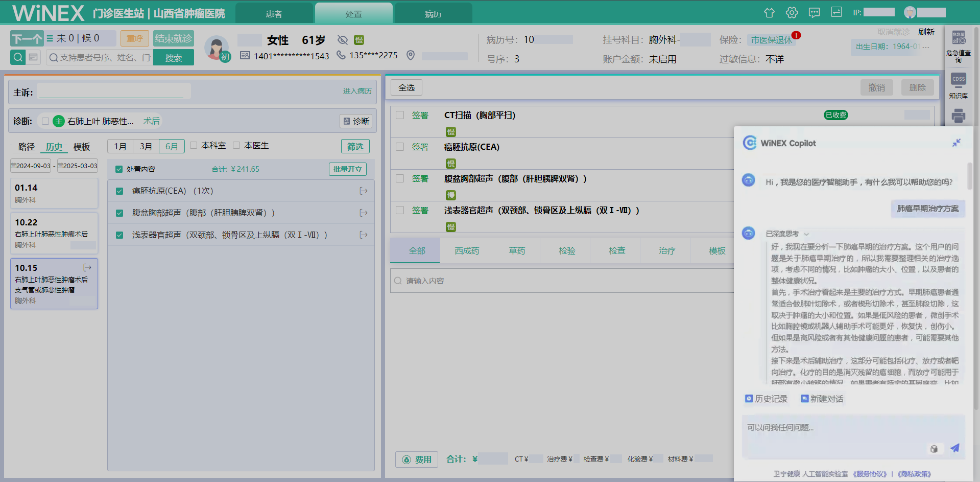Open the CDSS 知识库 icon
Image resolution: width=980 pixels, height=482 pixels.
(x=958, y=85)
